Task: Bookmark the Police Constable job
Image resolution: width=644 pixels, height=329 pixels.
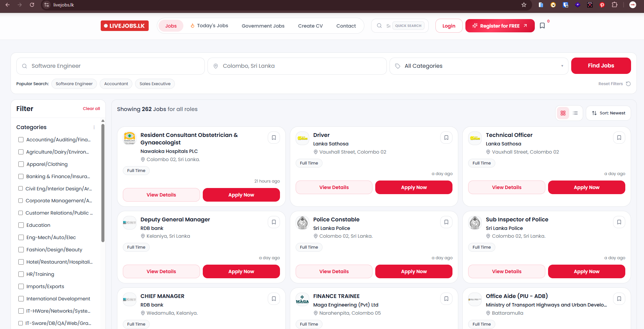Action: [x=446, y=222]
